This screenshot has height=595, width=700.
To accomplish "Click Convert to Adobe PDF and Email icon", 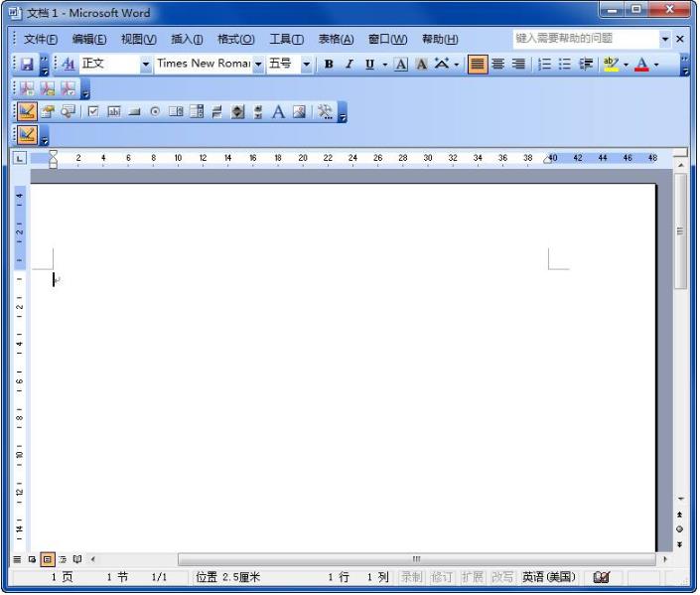I will (x=48, y=88).
